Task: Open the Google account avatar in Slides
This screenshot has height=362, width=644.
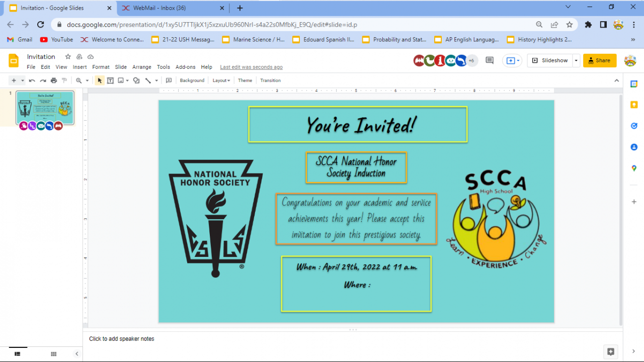Action: 630,60
